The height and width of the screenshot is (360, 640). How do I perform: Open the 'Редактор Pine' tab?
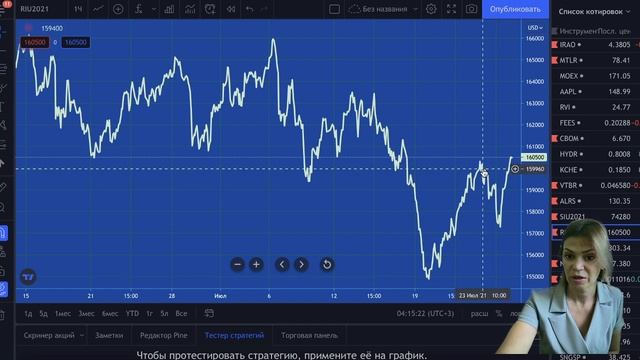(164, 336)
